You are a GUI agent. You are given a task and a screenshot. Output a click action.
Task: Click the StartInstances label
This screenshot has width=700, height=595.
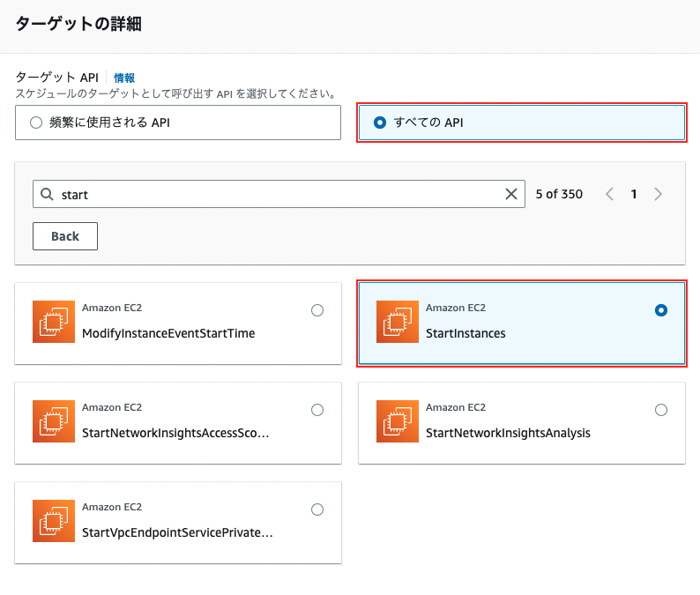pos(465,333)
